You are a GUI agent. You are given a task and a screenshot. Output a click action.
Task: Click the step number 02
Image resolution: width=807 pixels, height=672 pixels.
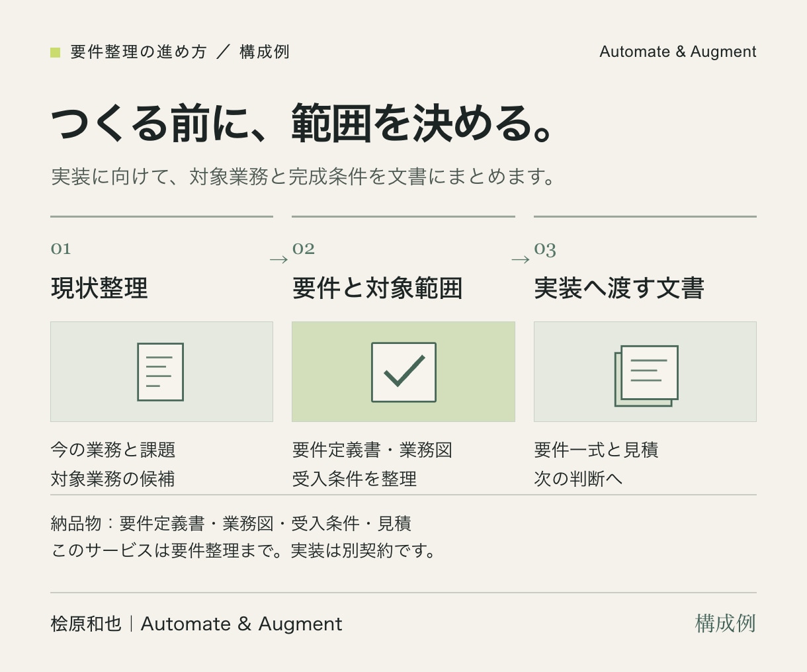point(304,249)
